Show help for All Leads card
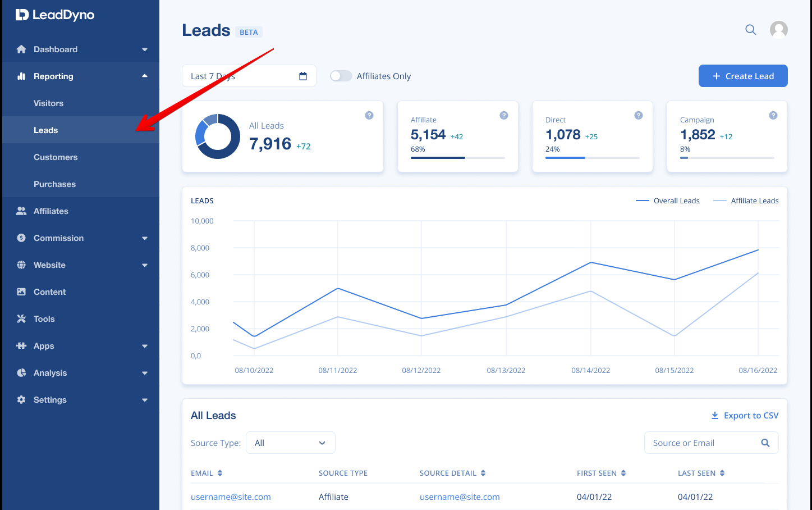This screenshot has height=510, width=812. click(x=369, y=115)
